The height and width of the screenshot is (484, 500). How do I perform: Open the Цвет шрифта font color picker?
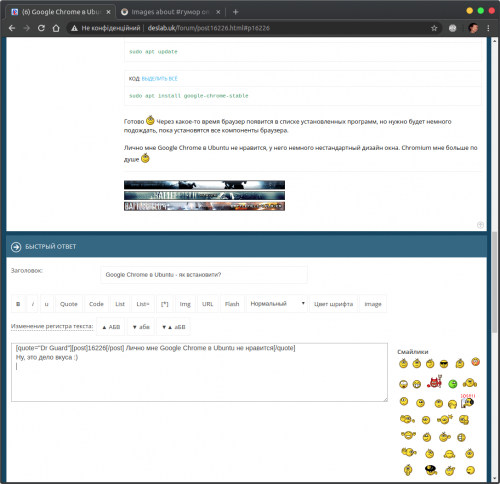point(333,304)
